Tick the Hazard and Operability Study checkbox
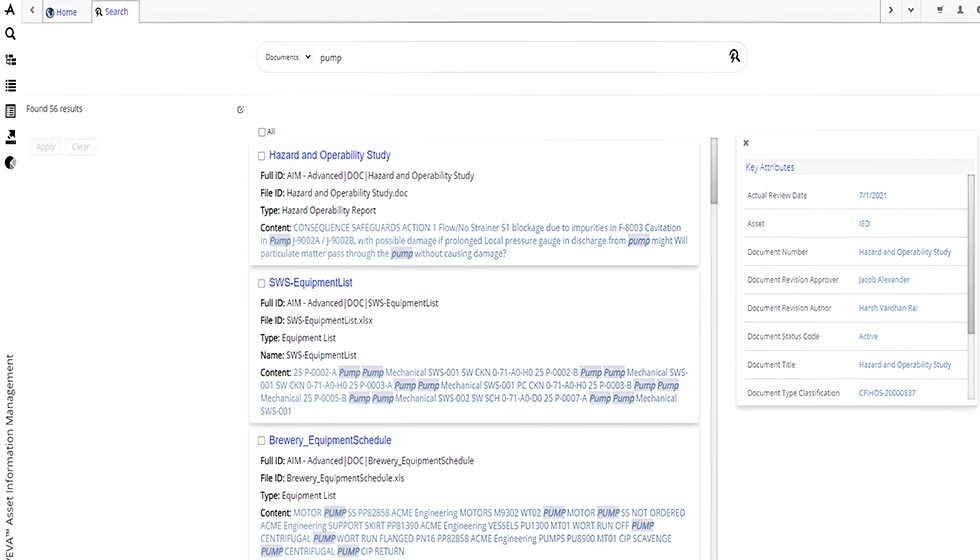This screenshot has width=980, height=560. (262, 156)
